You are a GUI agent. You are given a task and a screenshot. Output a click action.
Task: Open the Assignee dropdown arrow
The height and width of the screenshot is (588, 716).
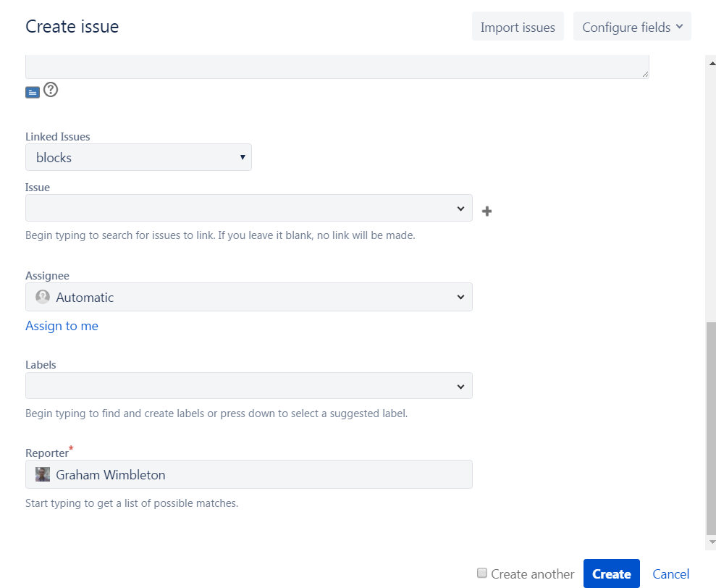click(460, 297)
